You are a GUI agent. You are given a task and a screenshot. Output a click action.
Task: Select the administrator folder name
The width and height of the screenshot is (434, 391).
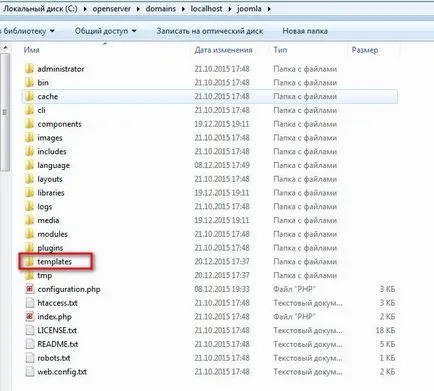[61, 69]
